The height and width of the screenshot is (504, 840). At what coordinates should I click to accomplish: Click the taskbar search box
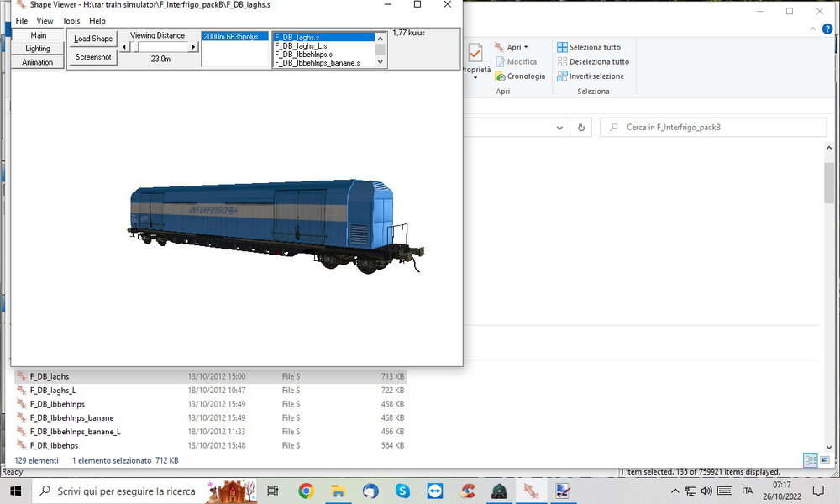pyautogui.click(x=145, y=491)
